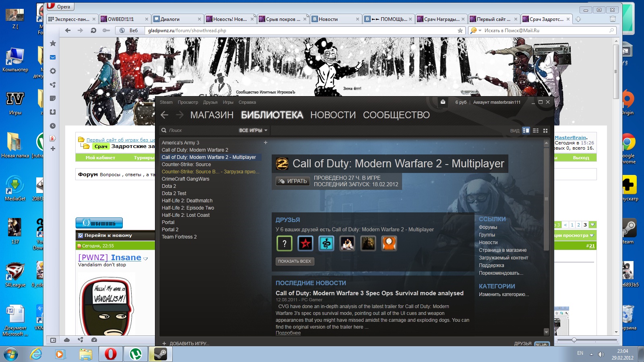
Task: Open the search engine dropdown in Opera
Action: [475, 31]
